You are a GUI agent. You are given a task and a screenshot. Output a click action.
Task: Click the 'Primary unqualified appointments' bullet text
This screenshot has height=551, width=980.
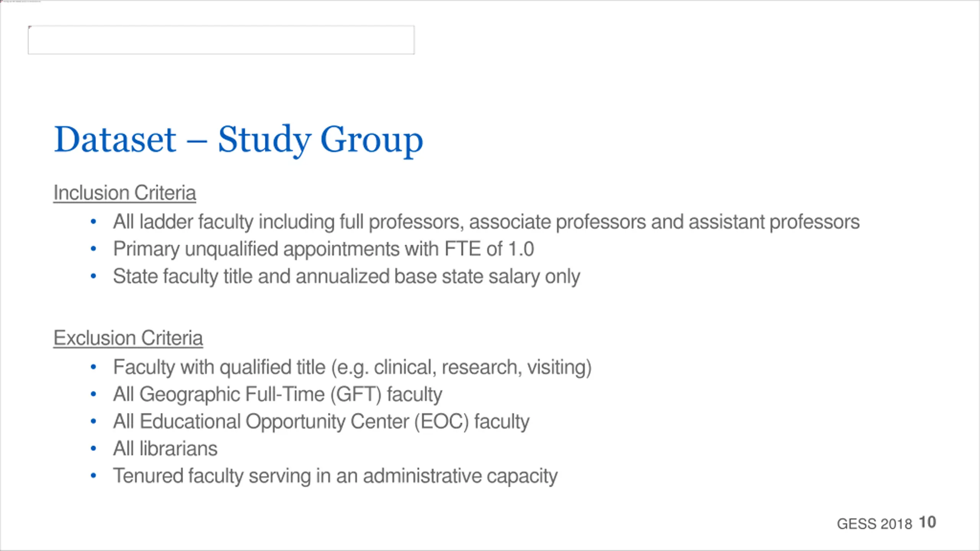(x=323, y=249)
